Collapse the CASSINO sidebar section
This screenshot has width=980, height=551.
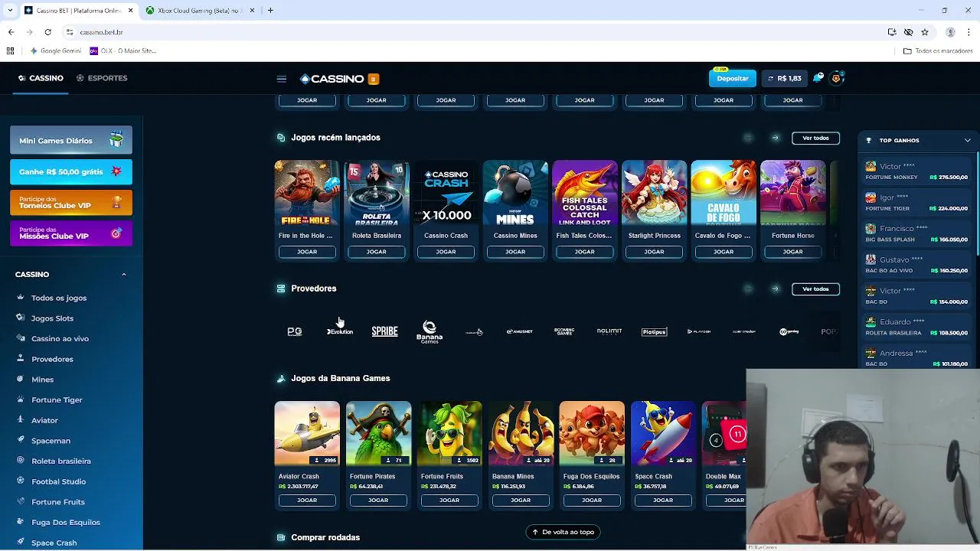coord(123,274)
